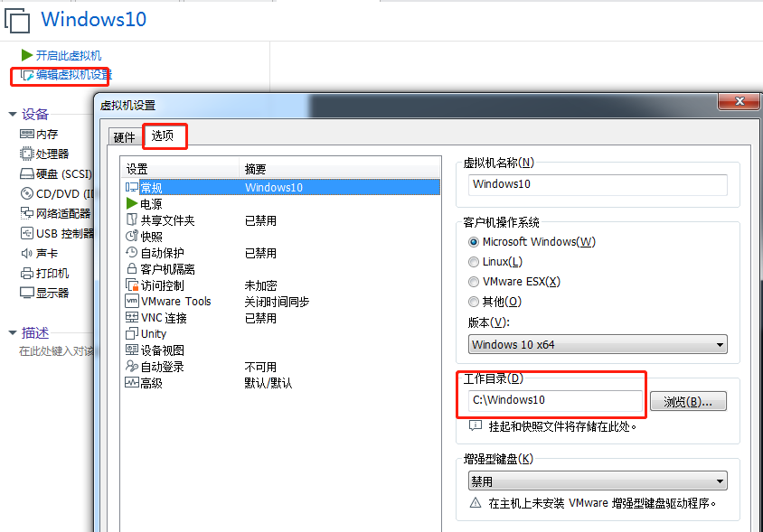763x532 pixels.
Task: Collapse the 设备 section triangle
Action: pos(13,115)
